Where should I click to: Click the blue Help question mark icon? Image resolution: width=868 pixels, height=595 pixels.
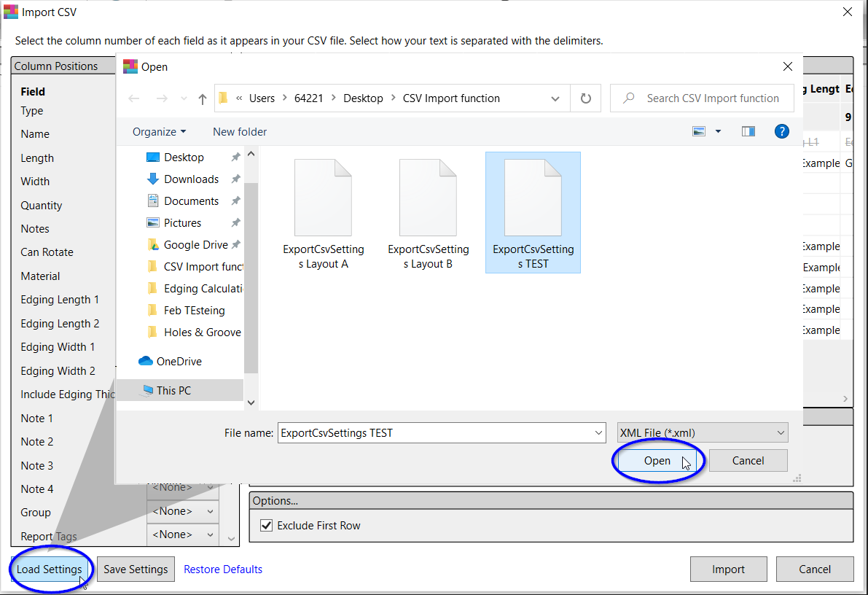(x=782, y=131)
